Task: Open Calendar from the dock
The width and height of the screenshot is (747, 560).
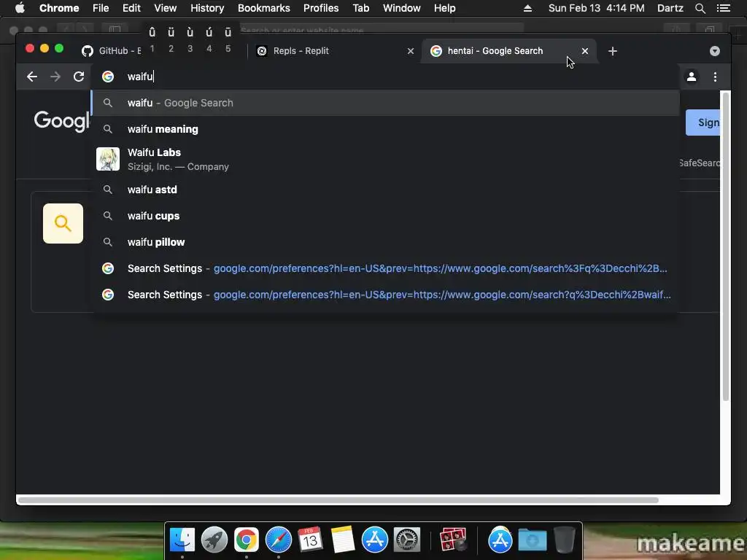Action: 310,540
